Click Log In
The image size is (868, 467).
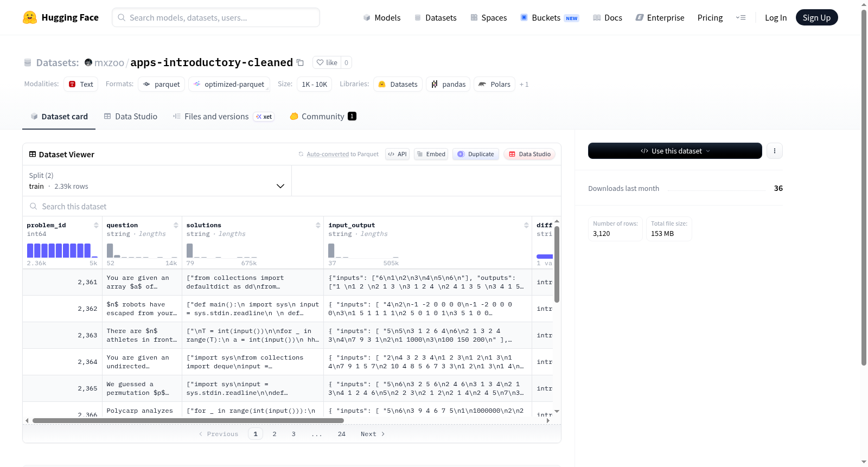pos(776,17)
